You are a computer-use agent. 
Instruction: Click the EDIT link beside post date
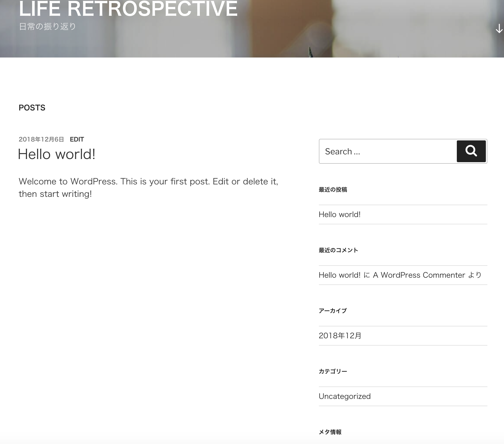click(77, 139)
